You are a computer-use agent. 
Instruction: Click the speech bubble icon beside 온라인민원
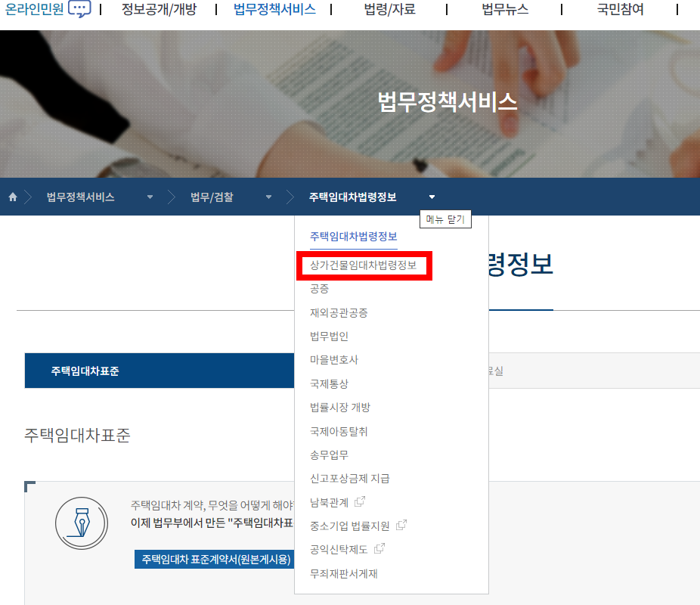(79, 10)
